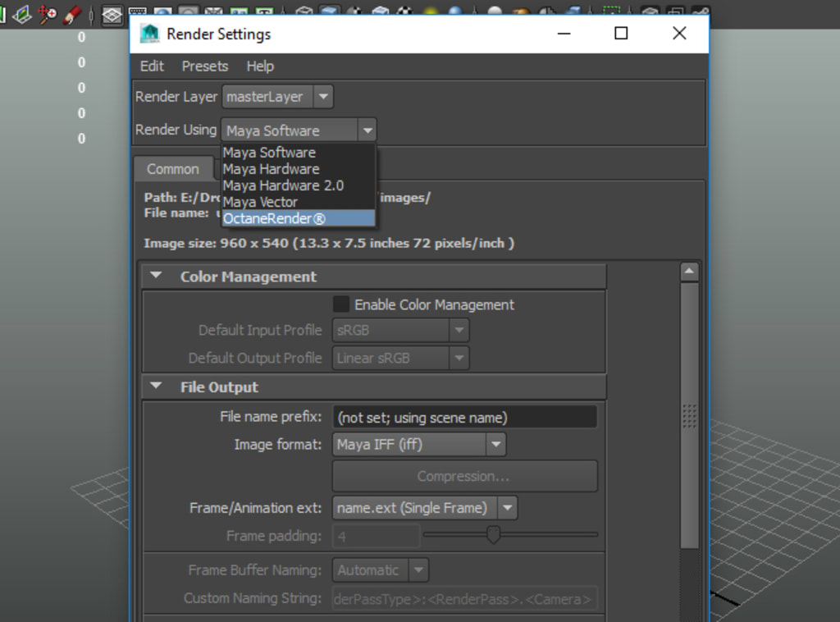Viewport: 840px width, 622px height.
Task: Switch to the Common tab
Action: (173, 169)
